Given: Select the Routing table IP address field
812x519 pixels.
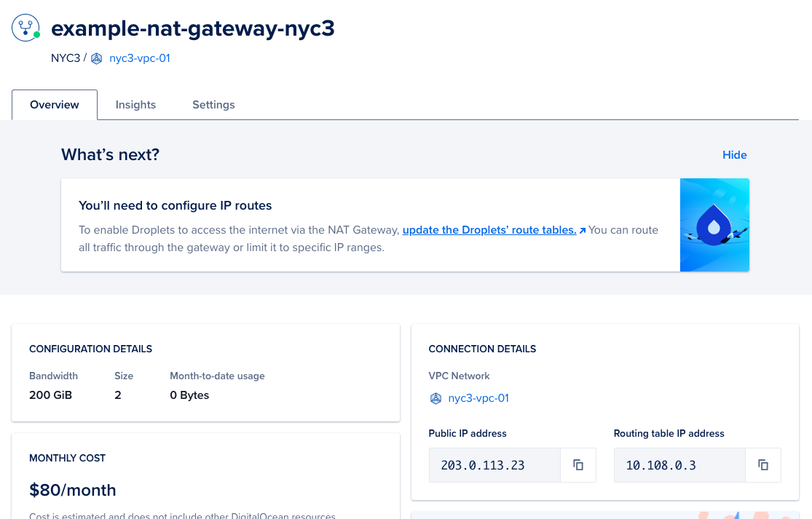Looking at the screenshot, I should point(679,464).
